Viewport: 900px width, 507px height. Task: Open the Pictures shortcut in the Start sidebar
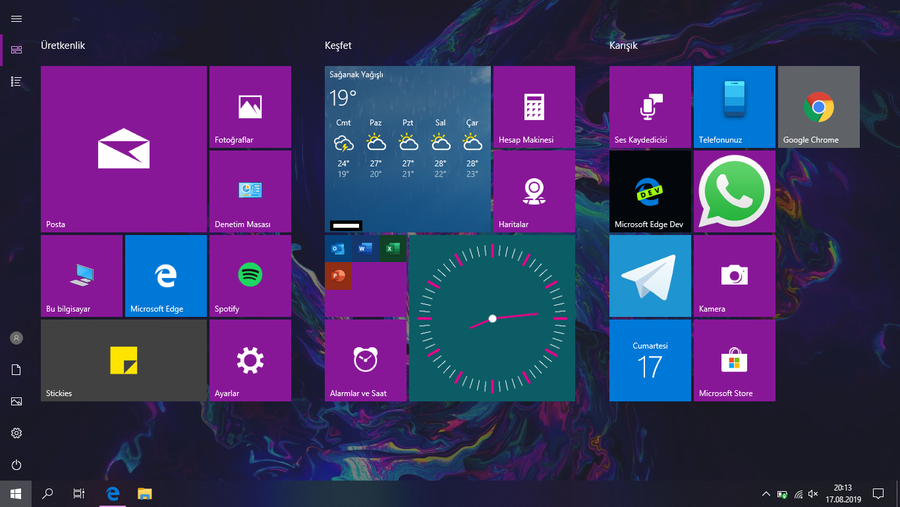[x=16, y=401]
